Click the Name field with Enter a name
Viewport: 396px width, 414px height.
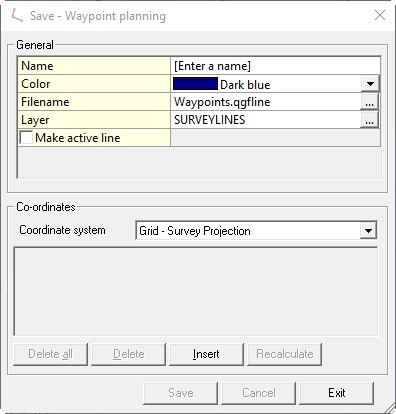(x=275, y=66)
